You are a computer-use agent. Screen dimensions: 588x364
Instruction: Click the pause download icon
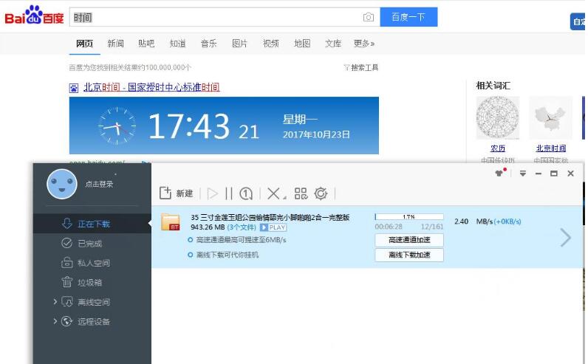coord(229,193)
